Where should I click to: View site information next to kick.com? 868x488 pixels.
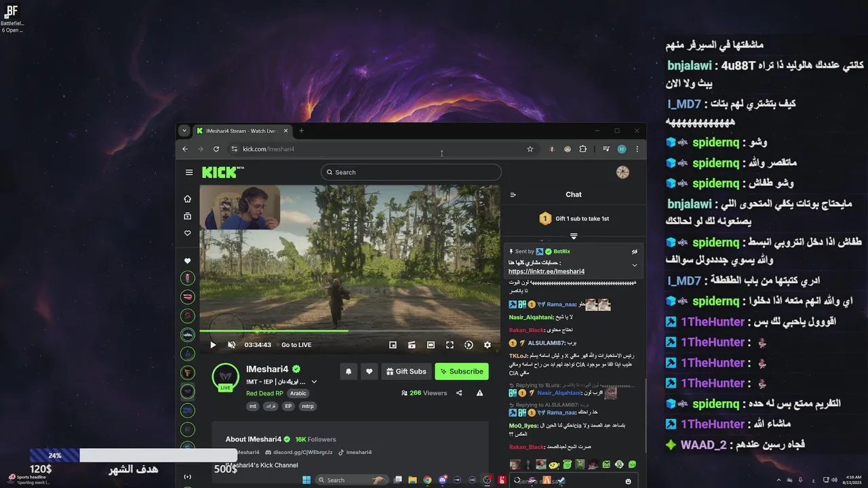[x=234, y=149]
